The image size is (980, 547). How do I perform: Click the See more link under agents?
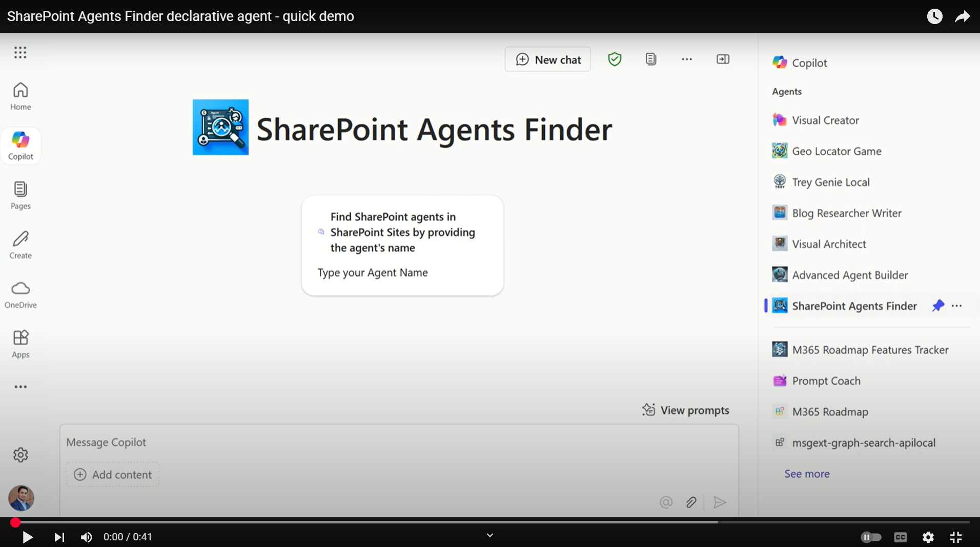click(x=806, y=474)
